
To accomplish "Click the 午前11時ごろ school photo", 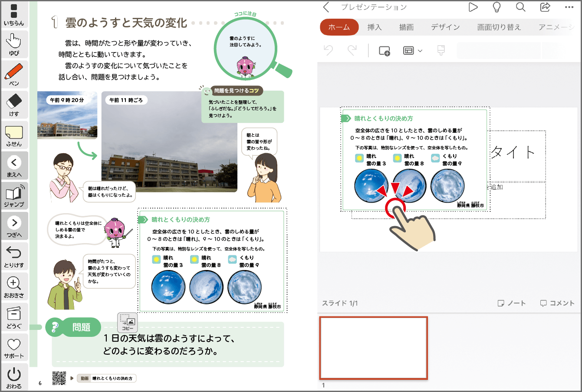I will pos(169,142).
